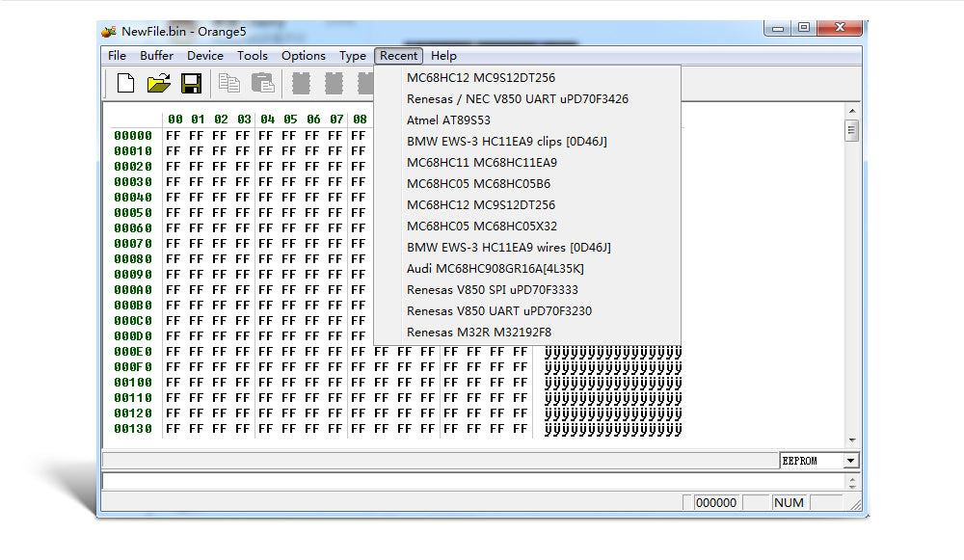Viewport: 964px width, 560px height.
Task: Click the greyed Paste clipboard icon
Action: (x=261, y=84)
